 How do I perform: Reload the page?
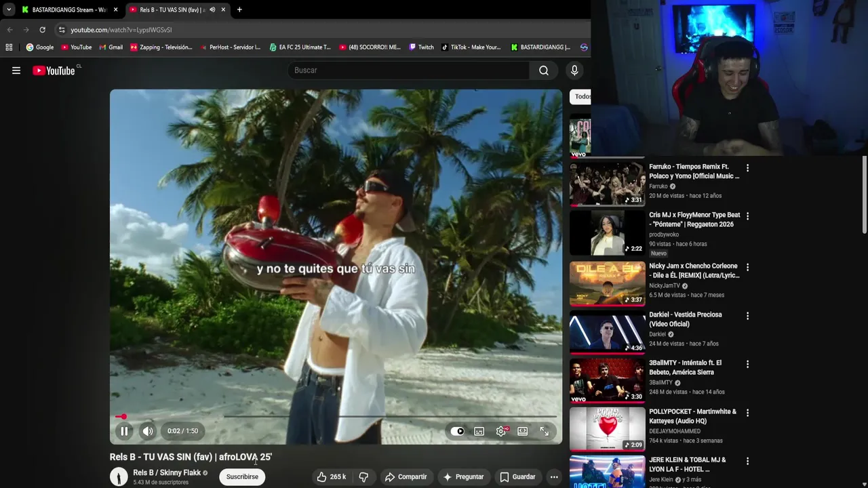tap(42, 30)
